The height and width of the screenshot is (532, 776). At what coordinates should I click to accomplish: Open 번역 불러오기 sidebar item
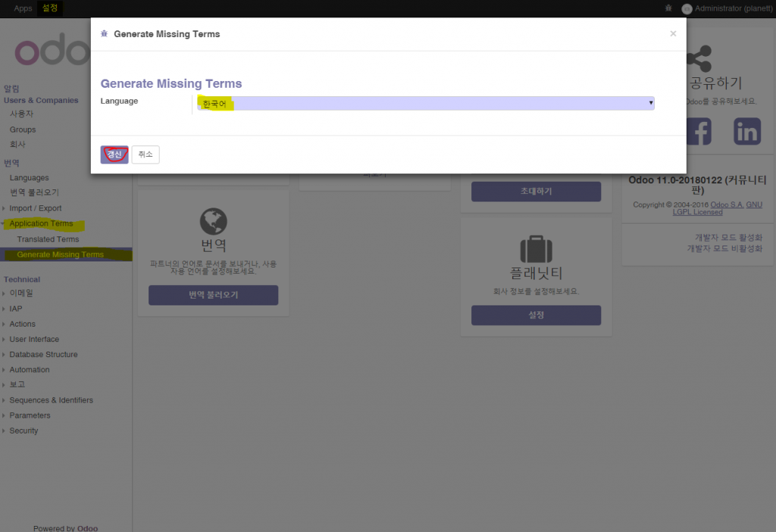tap(35, 192)
